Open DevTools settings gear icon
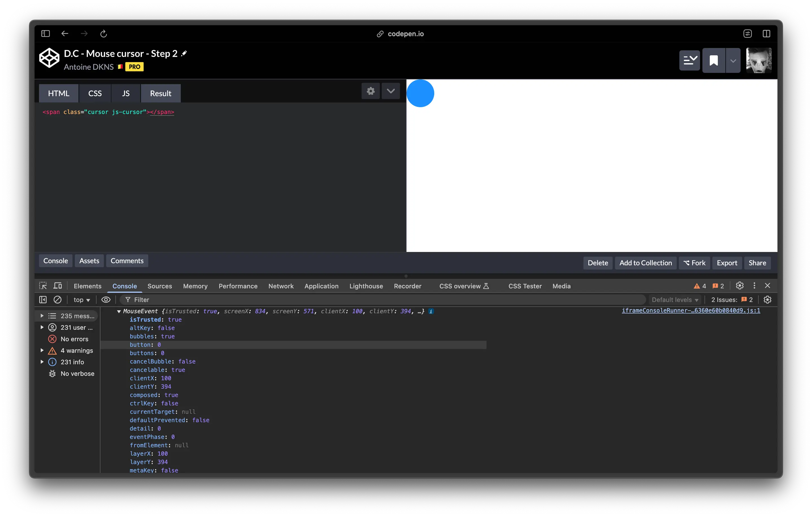The image size is (812, 517). click(x=740, y=286)
